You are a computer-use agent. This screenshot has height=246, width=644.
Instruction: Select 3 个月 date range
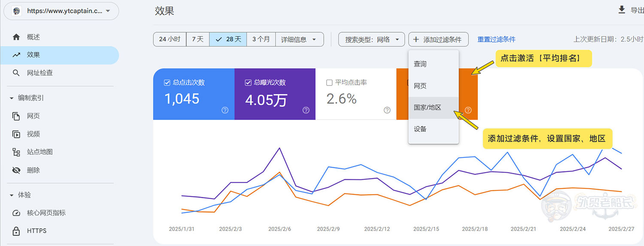click(261, 39)
